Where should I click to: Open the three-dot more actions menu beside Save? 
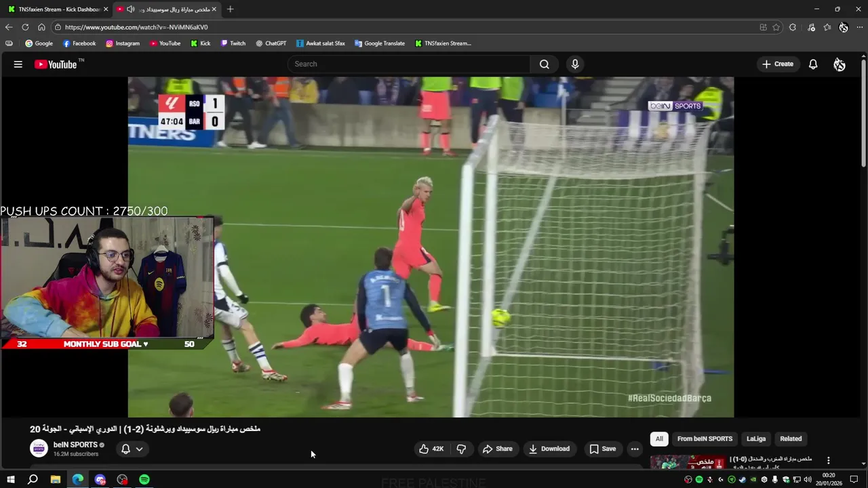click(x=635, y=449)
